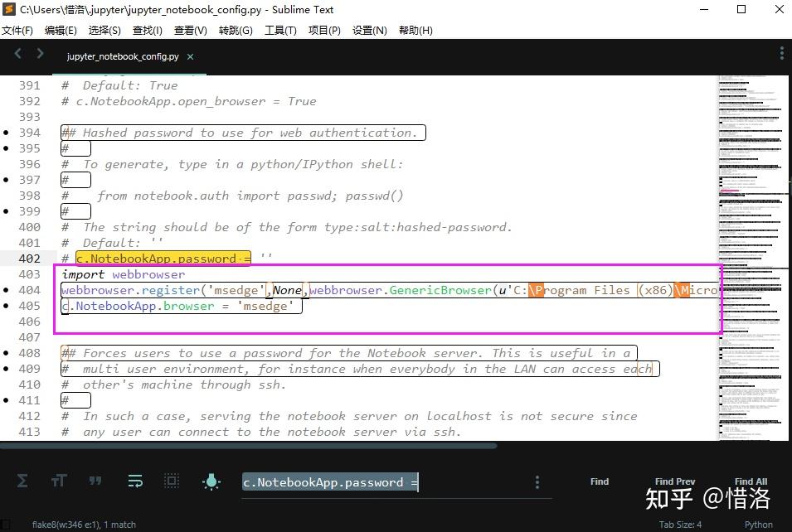Open the Tab Size: 4 menu
Image resolution: width=792 pixels, height=532 pixels.
pyautogui.click(x=680, y=524)
